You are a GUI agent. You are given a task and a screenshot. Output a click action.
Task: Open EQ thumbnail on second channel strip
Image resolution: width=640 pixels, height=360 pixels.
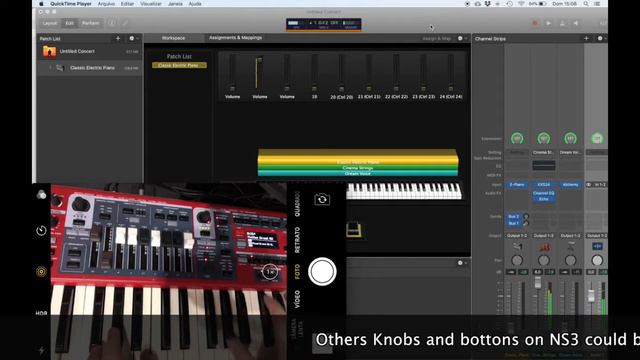(544, 165)
